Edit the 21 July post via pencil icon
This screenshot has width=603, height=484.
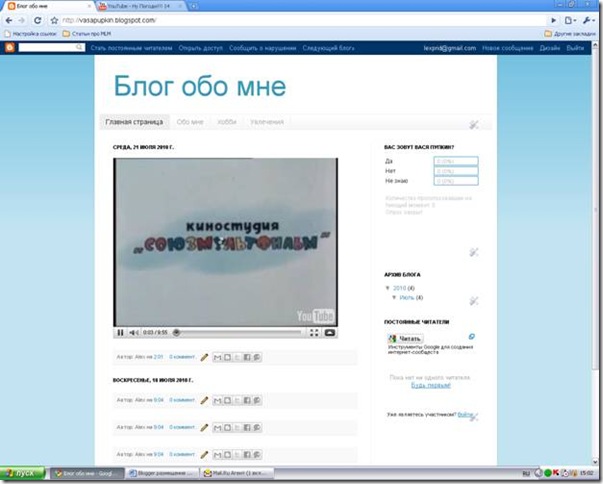[204, 358]
